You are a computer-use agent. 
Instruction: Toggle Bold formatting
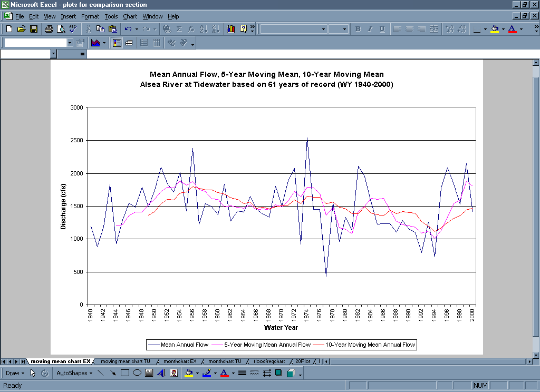click(x=358, y=29)
